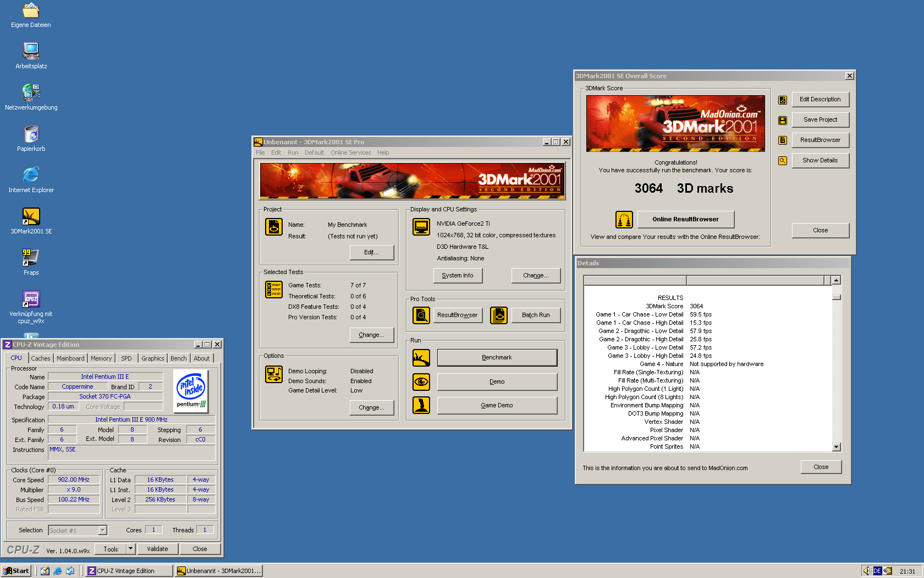Viewport: 924px width, 578px height.
Task: Click the Validate button in CPU-Z
Action: point(158,549)
